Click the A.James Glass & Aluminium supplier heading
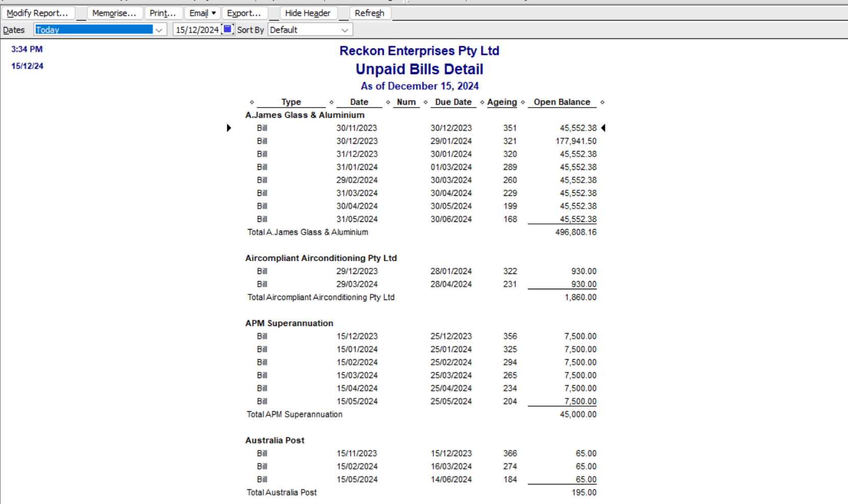The width and height of the screenshot is (848, 504). tap(305, 115)
